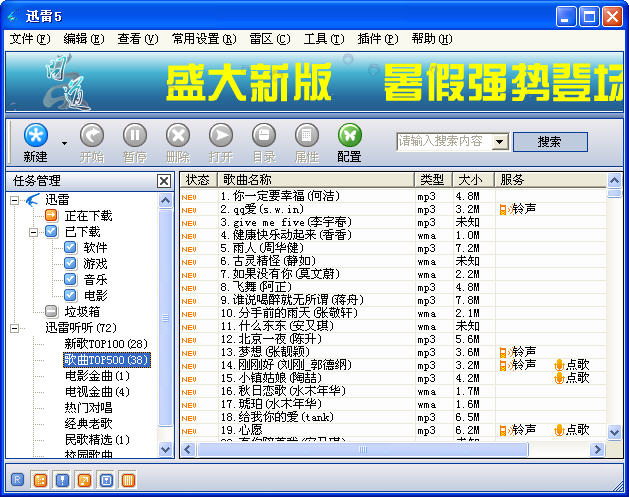
Task: Click the orange arrow icon in bottom bar
Action: [x=84, y=480]
